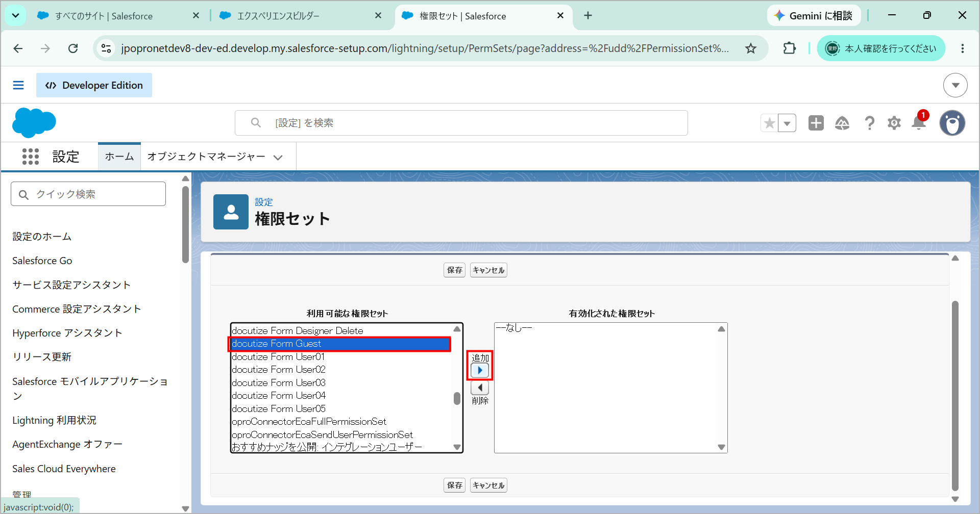Expand the オブジェクトマネージャー tab chevron
980x514 pixels.
(x=278, y=157)
